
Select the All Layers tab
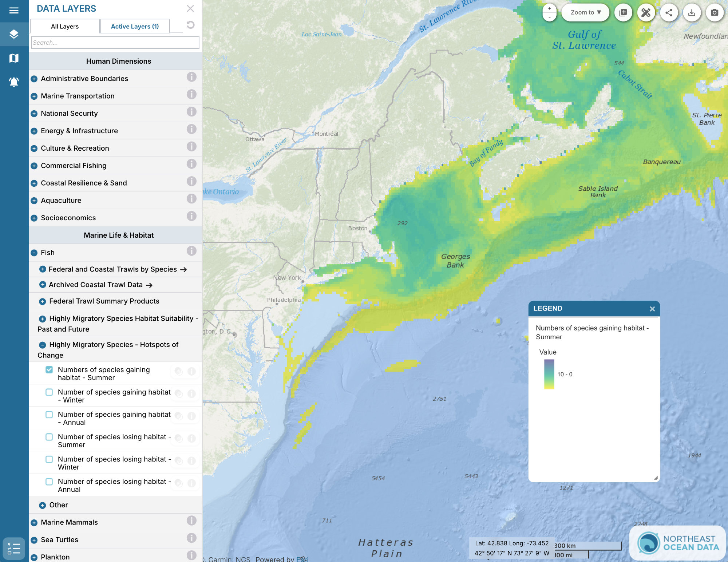point(65,26)
